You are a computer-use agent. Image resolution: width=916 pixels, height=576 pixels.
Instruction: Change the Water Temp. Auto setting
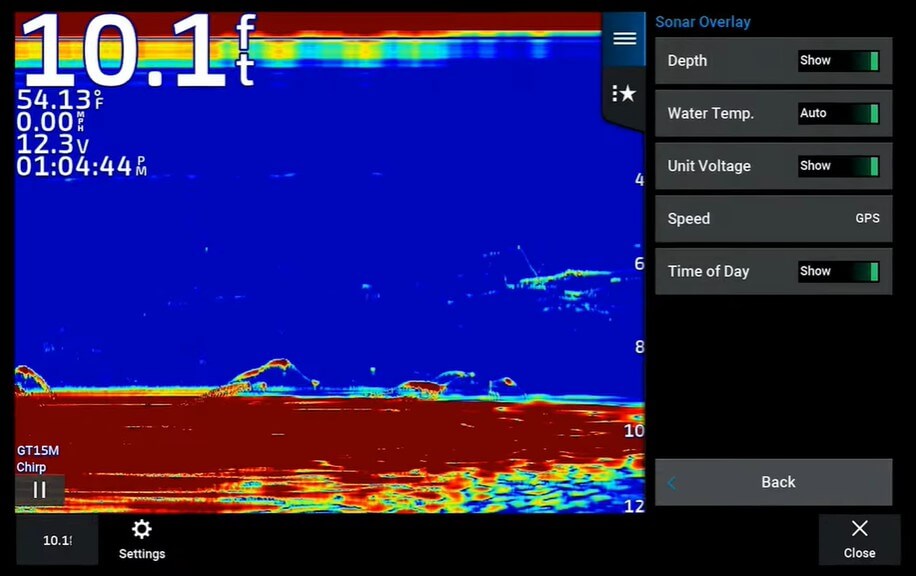point(838,114)
